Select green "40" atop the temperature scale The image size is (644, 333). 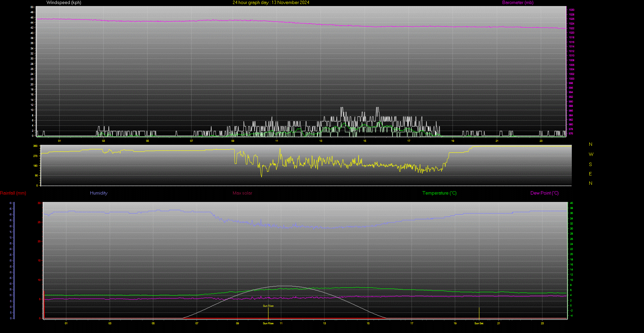[571, 203]
